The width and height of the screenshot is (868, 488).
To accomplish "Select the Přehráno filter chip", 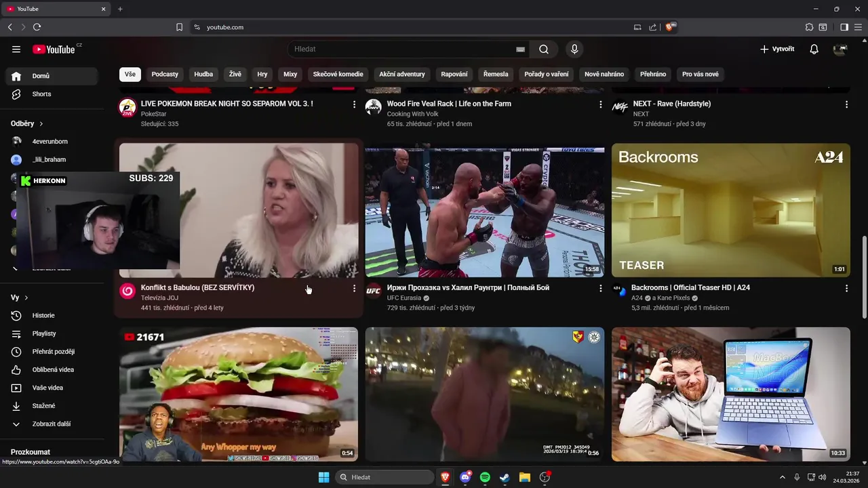I will 653,74.
